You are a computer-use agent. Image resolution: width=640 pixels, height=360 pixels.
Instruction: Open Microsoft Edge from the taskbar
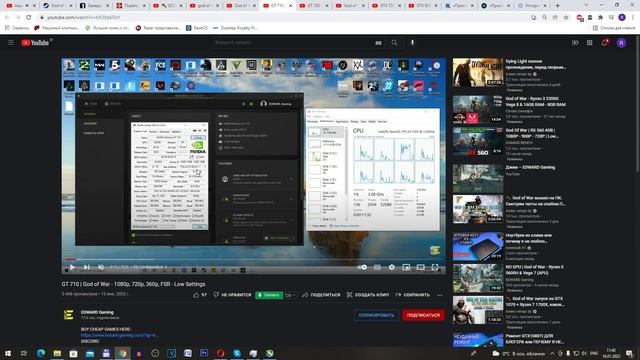click(41, 353)
